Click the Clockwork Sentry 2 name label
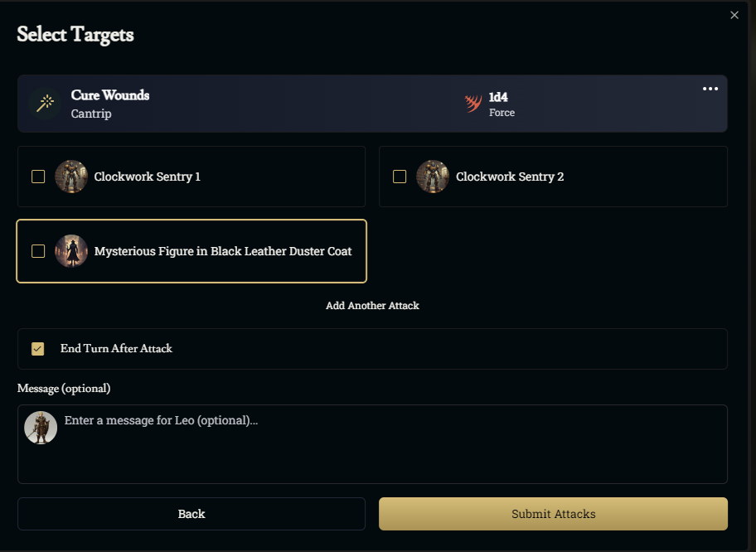 coord(510,177)
